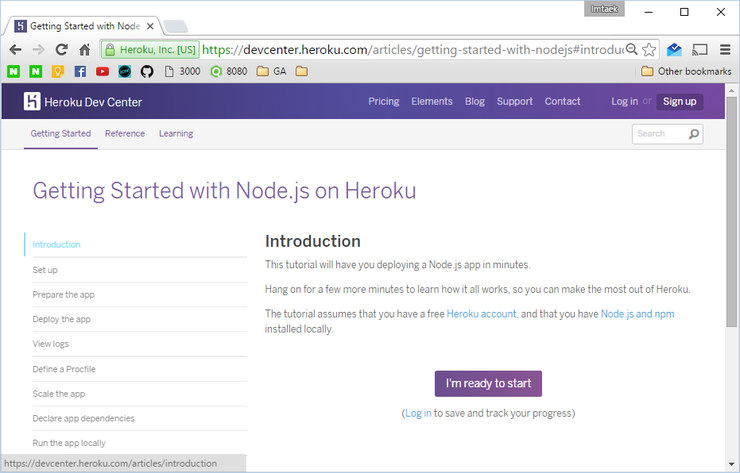Click the address bar URL

click(x=412, y=50)
